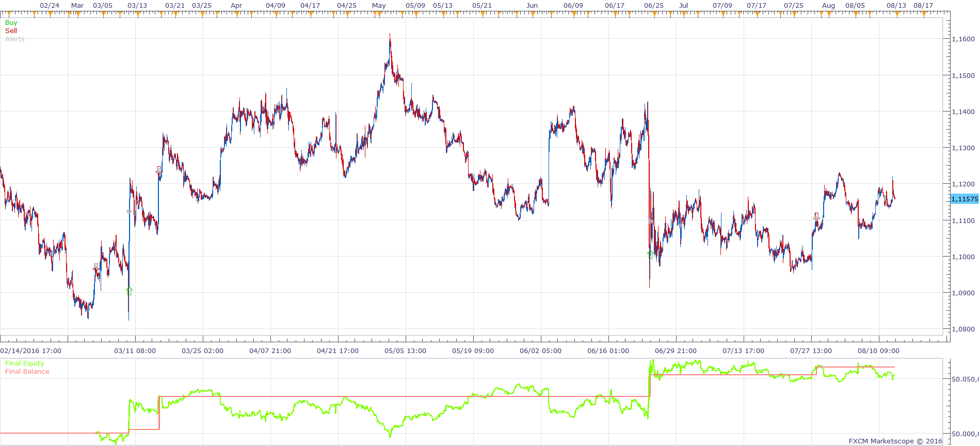Click the current price tag 1,11575
Screen dimensions: 980x446
965,199
